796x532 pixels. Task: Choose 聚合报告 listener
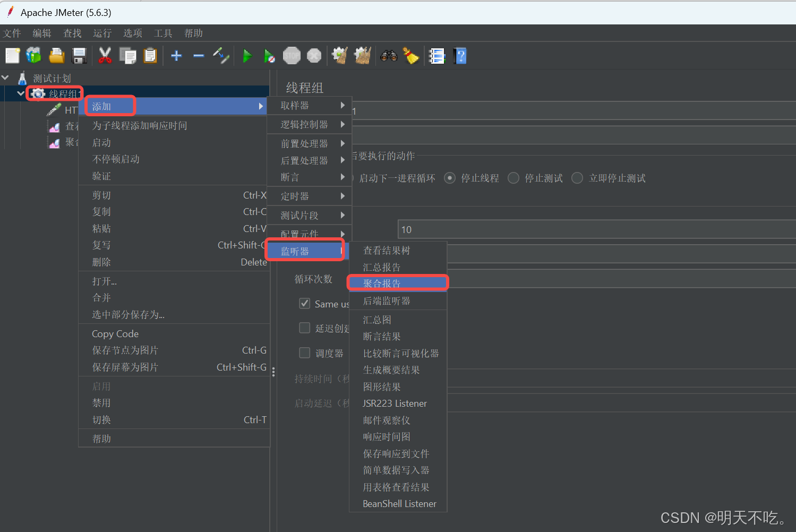pyautogui.click(x=398, y=284)
